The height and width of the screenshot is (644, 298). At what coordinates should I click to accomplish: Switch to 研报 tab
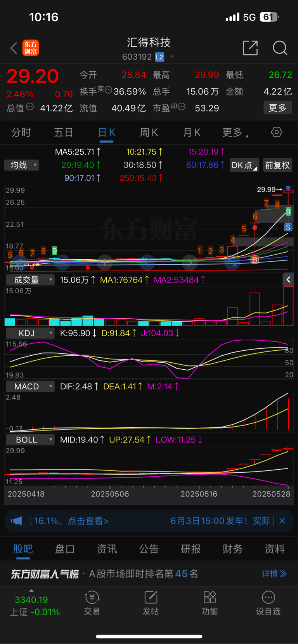(x=191, y=549)
